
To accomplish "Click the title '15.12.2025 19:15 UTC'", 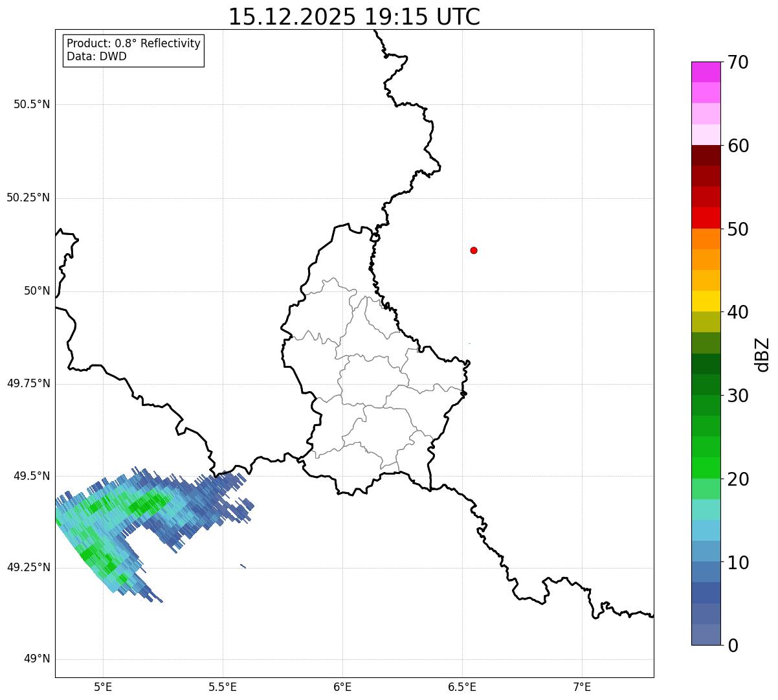I will point(354,17).
